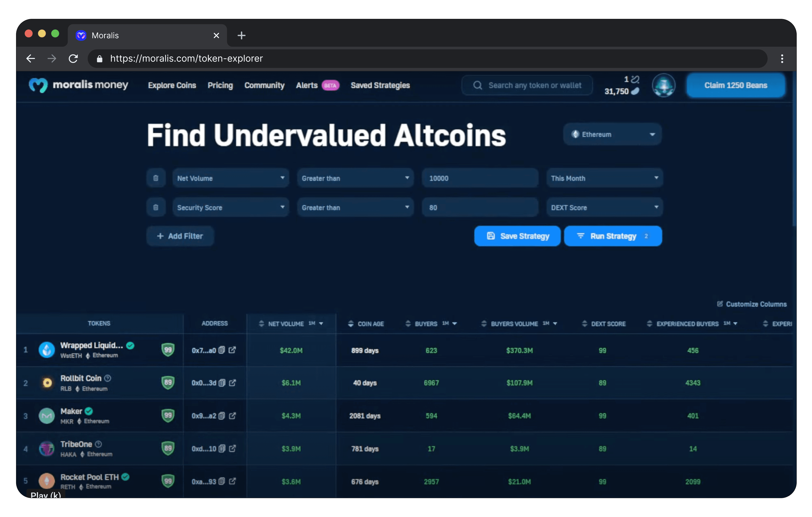Screen dimensions: 812x517
Task: Click Customize Columns link
Action: coord(752,304)
